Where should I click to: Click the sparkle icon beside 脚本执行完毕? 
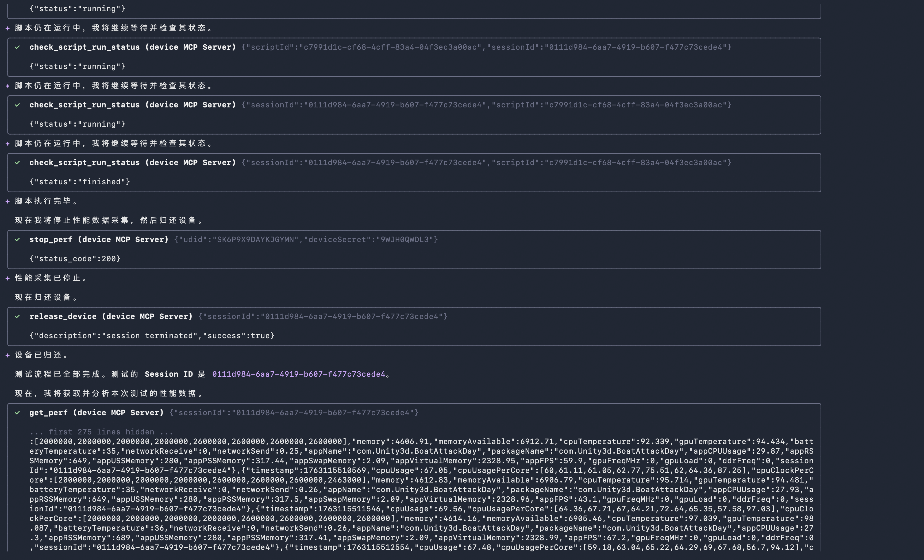[x=7, y=201]
